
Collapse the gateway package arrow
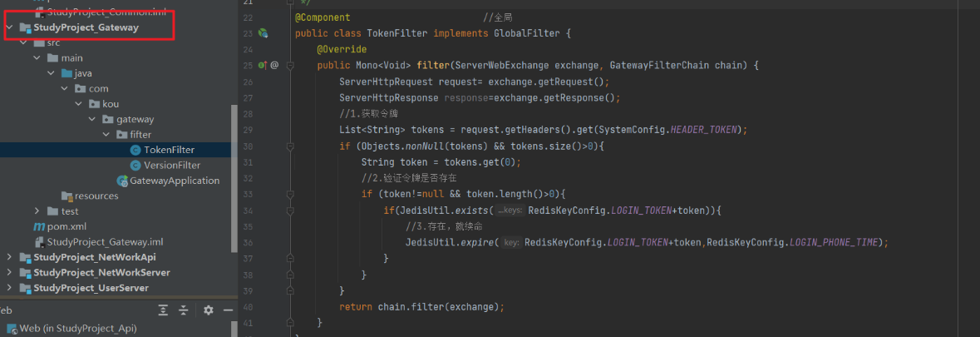pos(92,120)
